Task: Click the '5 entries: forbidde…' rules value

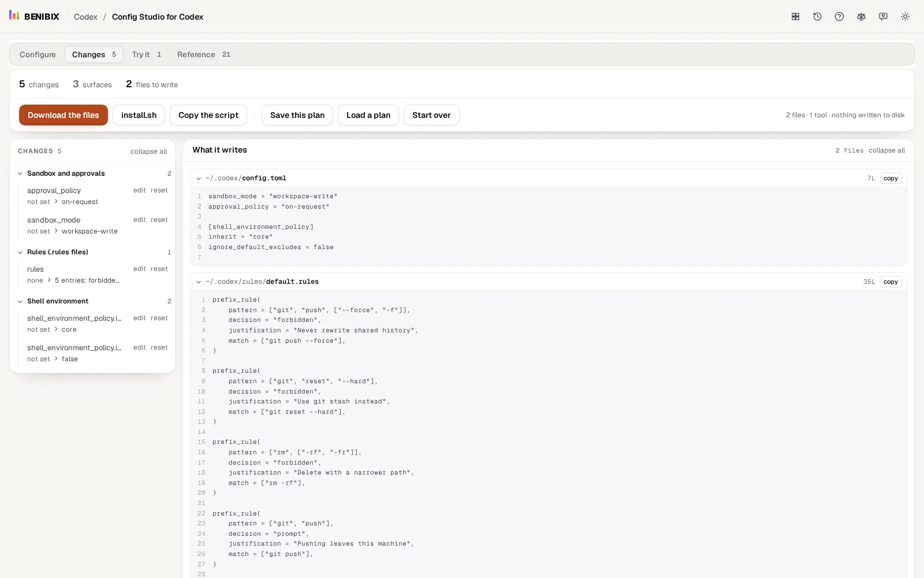Action: pyautogui.click(x=87, y=280)
